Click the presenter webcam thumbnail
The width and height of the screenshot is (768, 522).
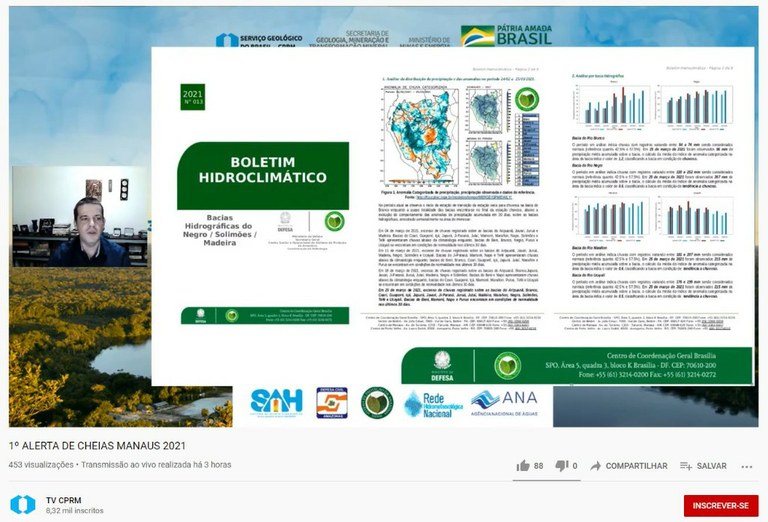click(80, 216)
